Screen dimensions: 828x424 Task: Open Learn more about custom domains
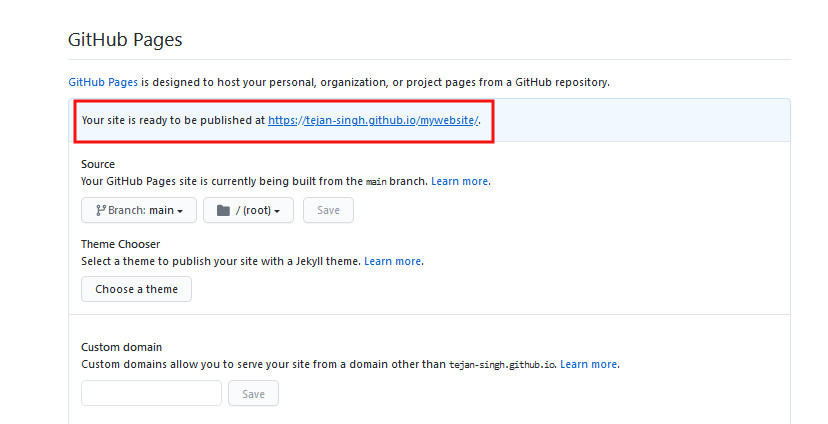tap(588, 364)
